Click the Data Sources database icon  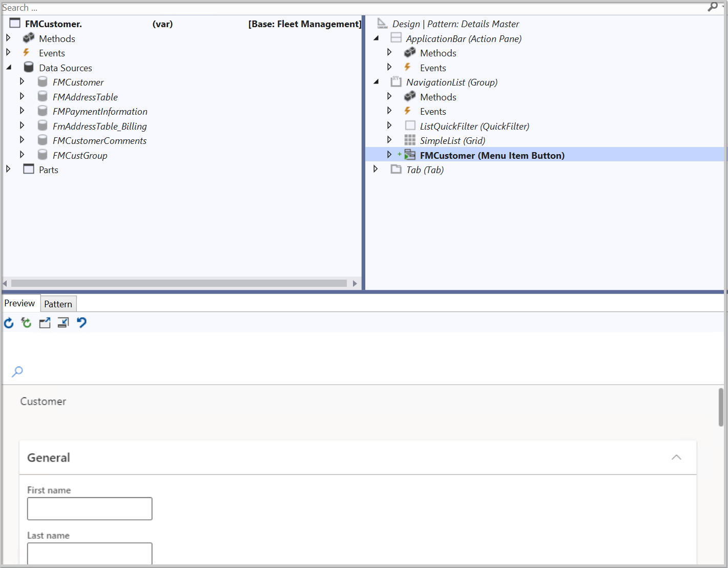click(x=29, y=68)
